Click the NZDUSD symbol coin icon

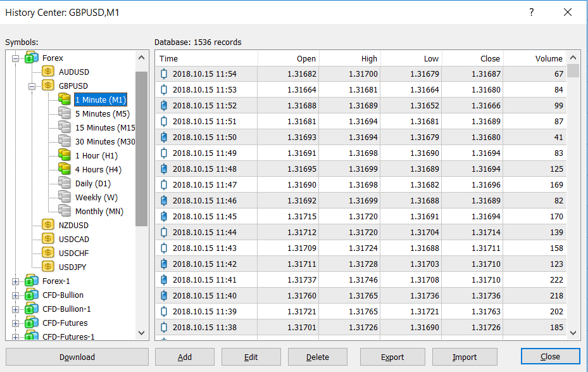tap(48, 225)
